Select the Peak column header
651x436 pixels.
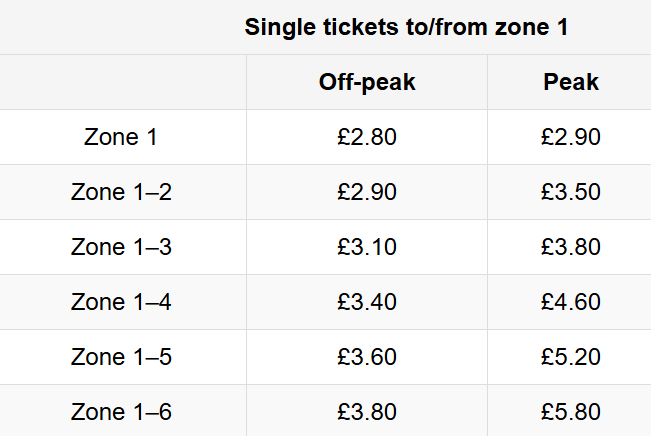click(571, 82)
